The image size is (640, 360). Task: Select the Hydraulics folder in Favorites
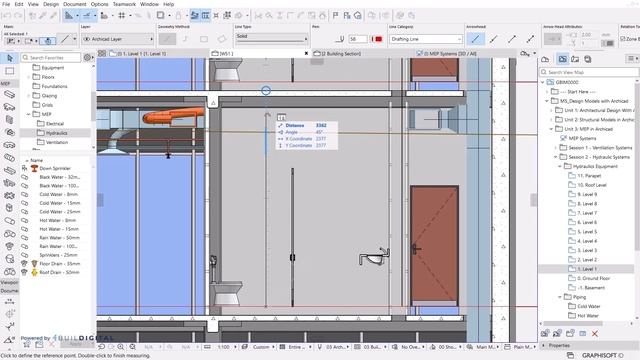coord(56,133)
